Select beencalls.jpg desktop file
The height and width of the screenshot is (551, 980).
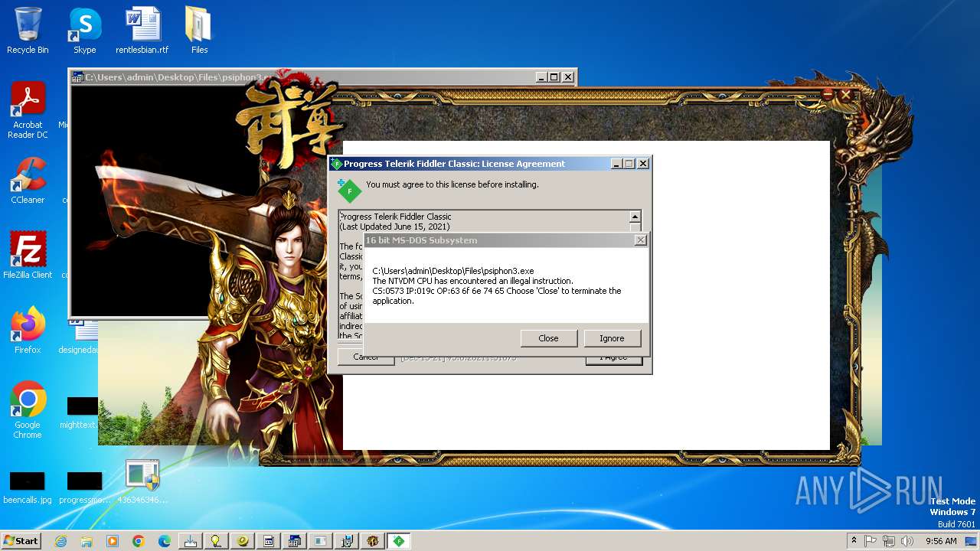click(28, 487)
